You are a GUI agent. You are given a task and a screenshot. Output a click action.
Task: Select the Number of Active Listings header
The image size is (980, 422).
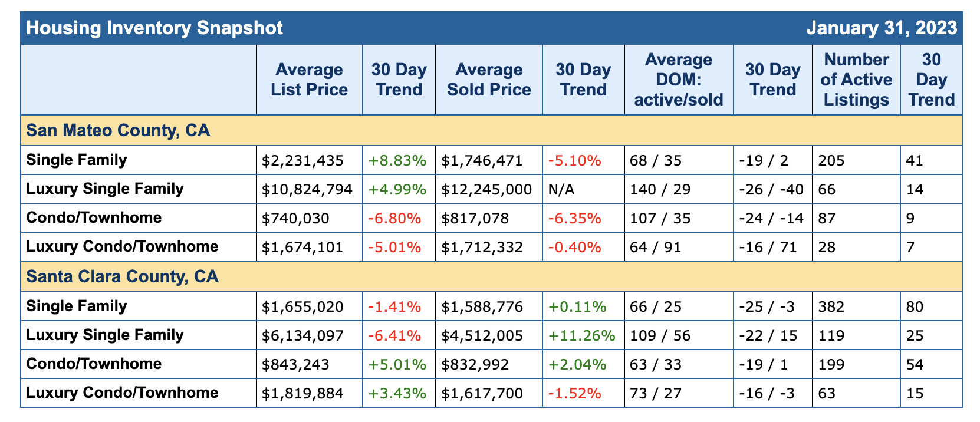[856, 80]
